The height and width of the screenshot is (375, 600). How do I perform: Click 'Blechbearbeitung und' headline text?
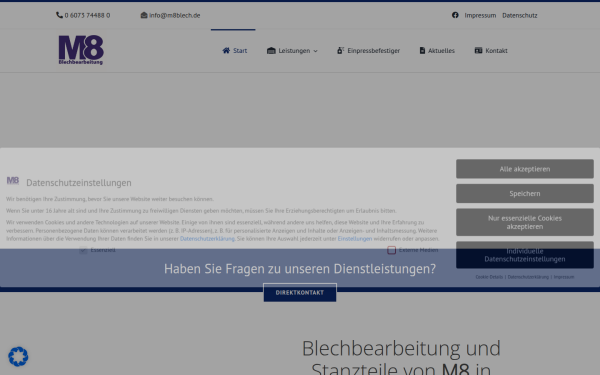click(x=401, y=348)
